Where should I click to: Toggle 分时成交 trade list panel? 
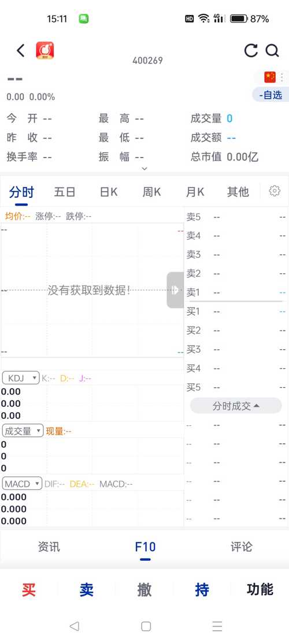pyautogui.click(x=236, y=406)
